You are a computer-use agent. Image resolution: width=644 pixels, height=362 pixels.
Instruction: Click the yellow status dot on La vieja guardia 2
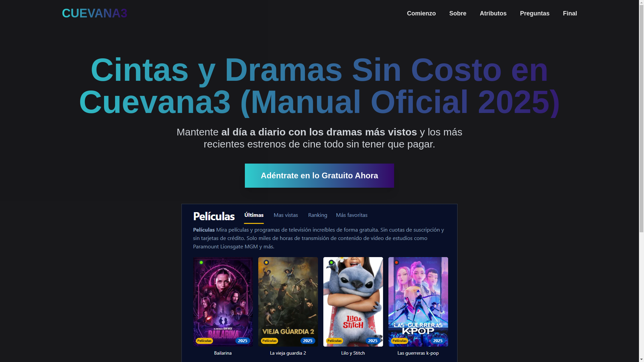266,262
